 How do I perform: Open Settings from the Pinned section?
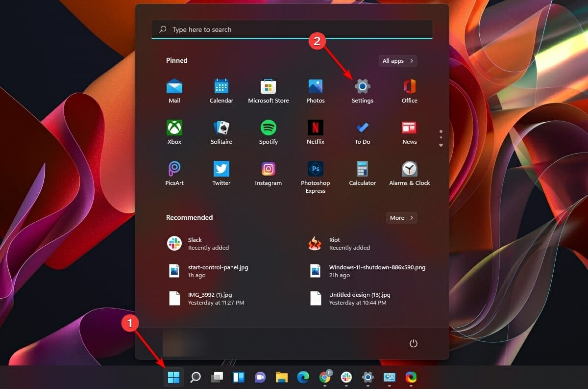click(x=363, y=91)
